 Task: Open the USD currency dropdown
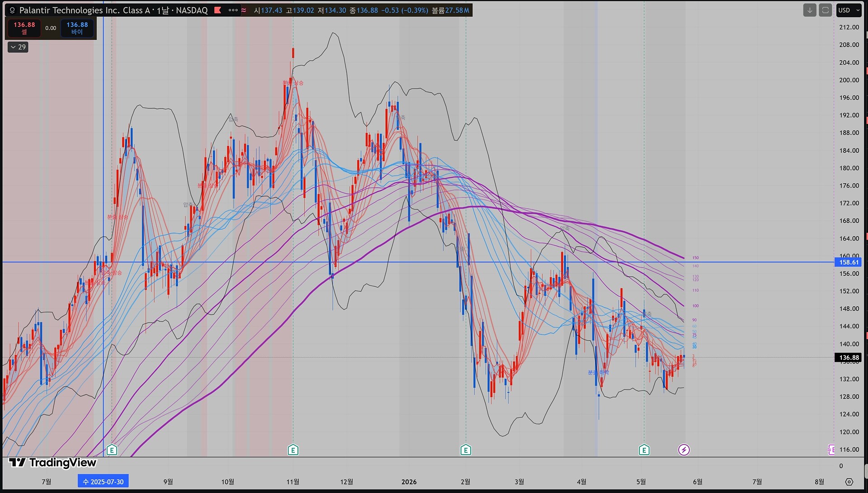[x=849, y=10]
